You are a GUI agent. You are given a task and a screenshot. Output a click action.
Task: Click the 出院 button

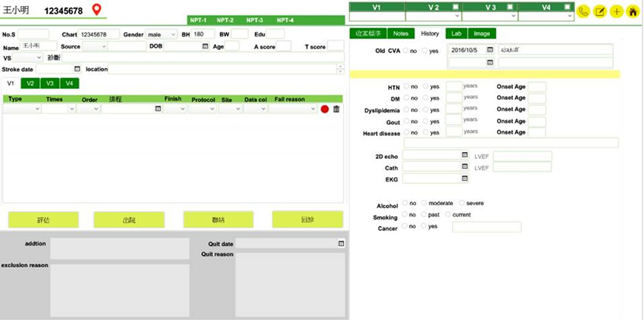point(129,220)
